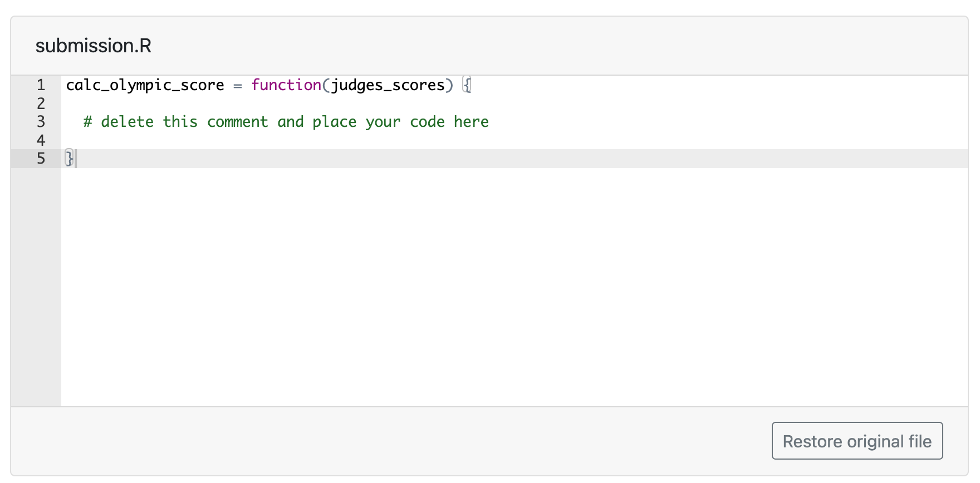Click the judges_scores parameter
The height and width of the screenshot is (483, 980).
(x=390, y=85)
